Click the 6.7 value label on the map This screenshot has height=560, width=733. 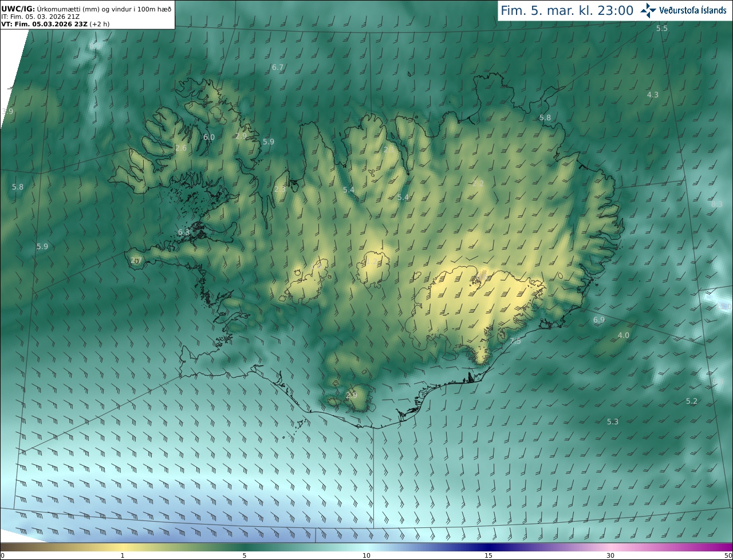[278, 67]
